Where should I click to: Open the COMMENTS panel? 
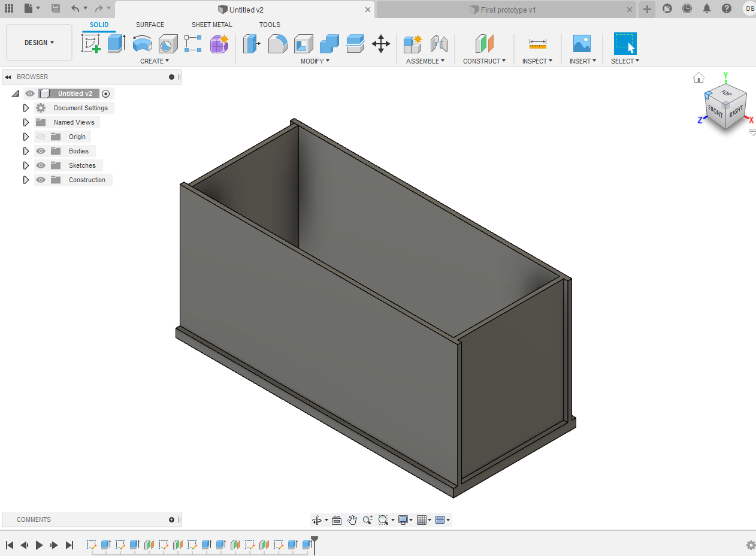(x=34, y=519)
